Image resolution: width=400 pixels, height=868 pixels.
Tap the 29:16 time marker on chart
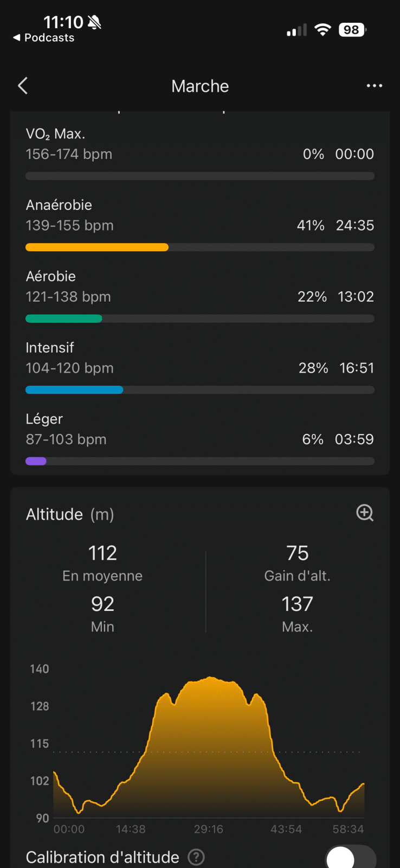(209, 829)
